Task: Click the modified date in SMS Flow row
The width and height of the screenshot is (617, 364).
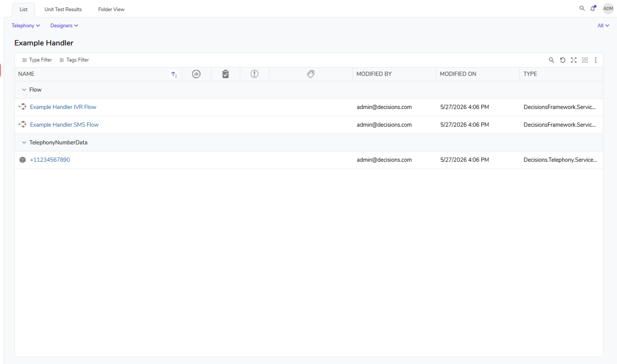Action: tap(464, 125)
